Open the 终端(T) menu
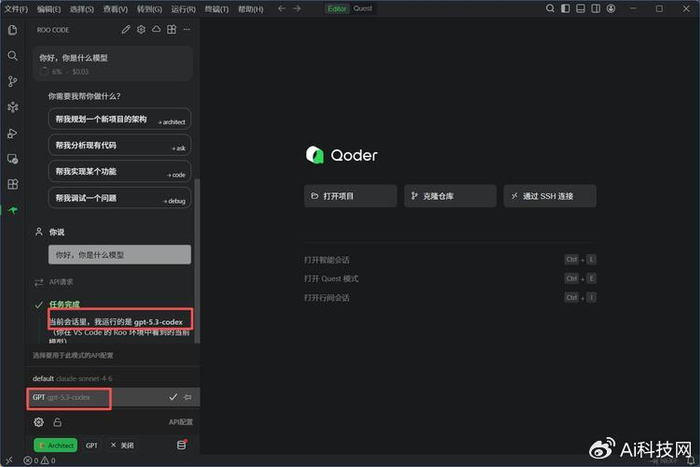The image size is (700, 467). coord(217,9)
